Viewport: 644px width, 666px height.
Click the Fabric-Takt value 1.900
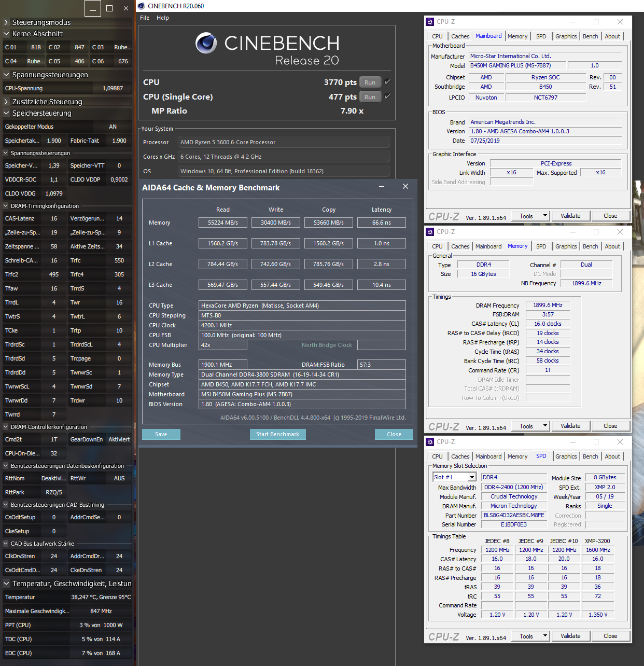tap(119, 141)
